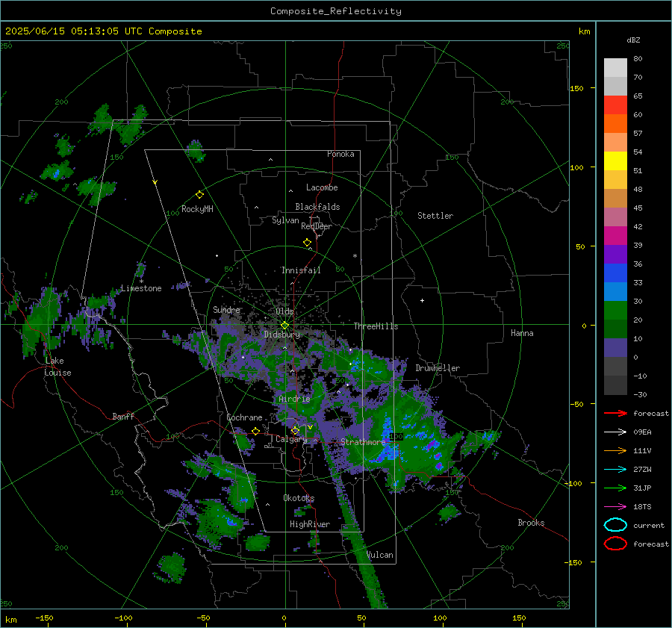The image size is (672, 628).
Task: Select the orange 111V arrow icon
Action: pyautogui.click(x=615, y=450)
